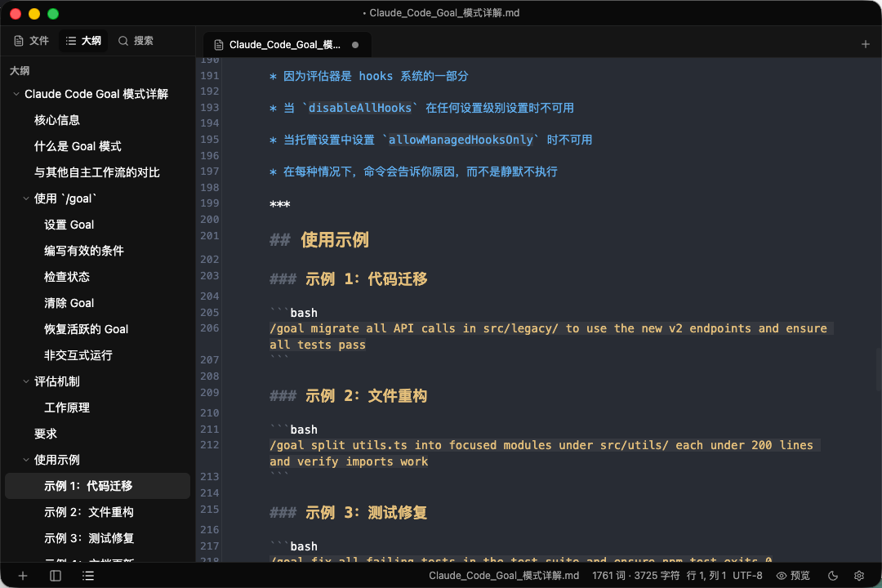Jump to 设置 Goal outline entry
The image size is (882, 588).
tap(69, 225)
